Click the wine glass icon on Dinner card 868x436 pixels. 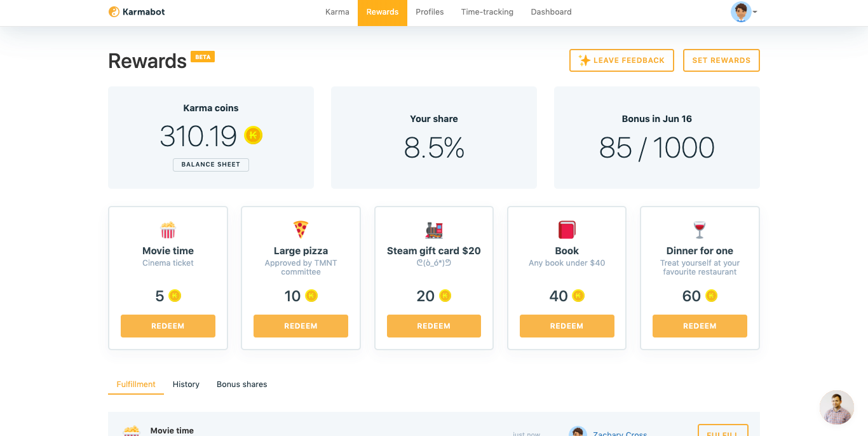pyautogui.click(x=700, y=229)
